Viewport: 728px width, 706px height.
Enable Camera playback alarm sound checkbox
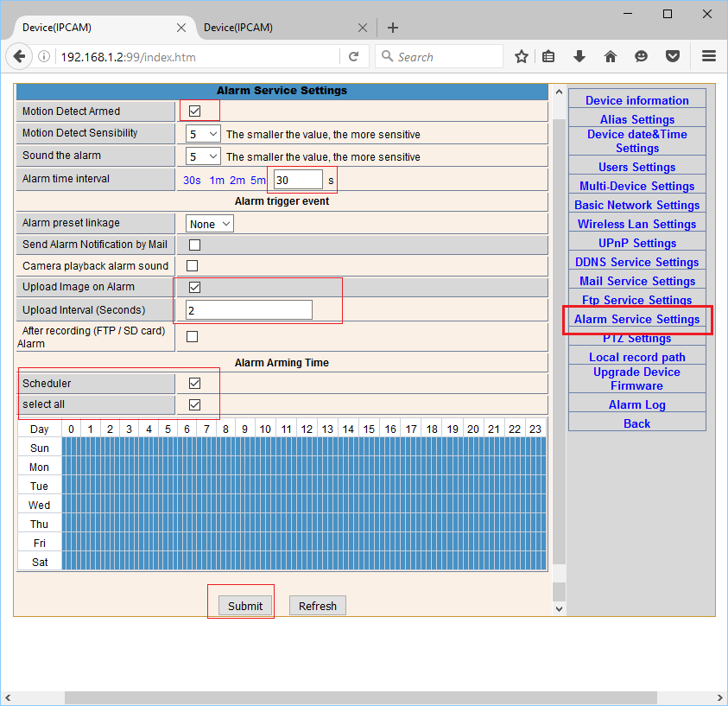click(x=193, y=266)
